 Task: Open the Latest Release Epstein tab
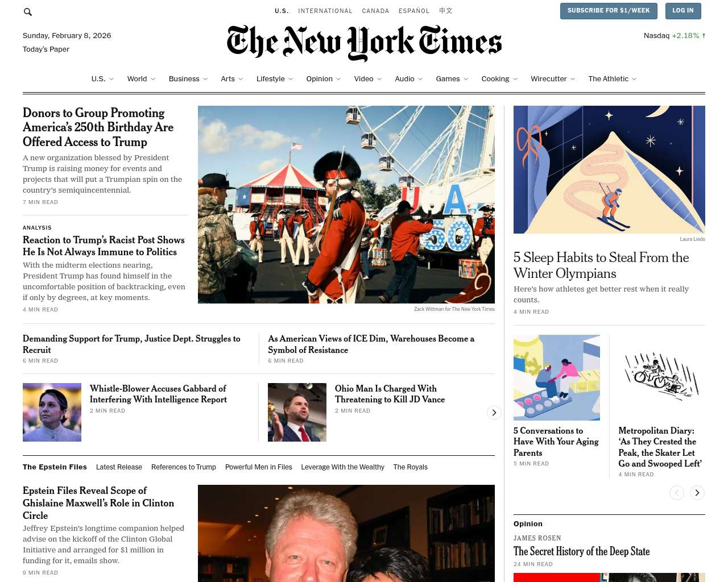coord(119,467)
